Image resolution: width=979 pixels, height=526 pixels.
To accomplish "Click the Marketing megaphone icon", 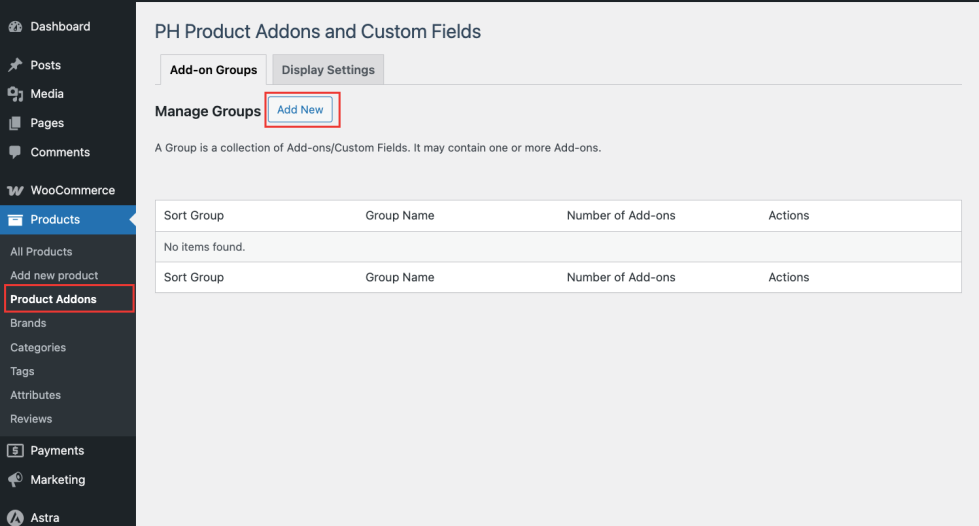I will point(16,480).
